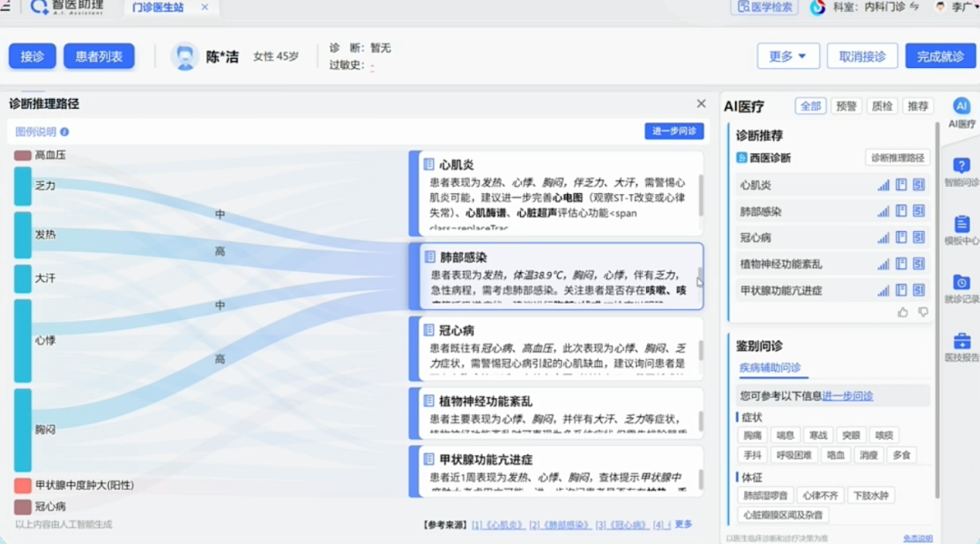
Task: Open the 更多 dropdown button
Action: click(x=788, y=56)
